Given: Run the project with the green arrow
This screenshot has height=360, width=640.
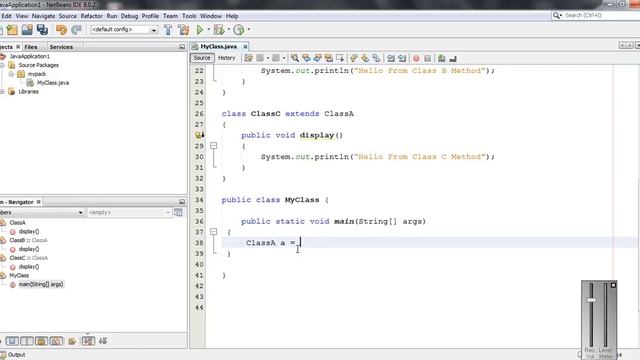Looking at the screenshot, I should (x=200, y=30).
